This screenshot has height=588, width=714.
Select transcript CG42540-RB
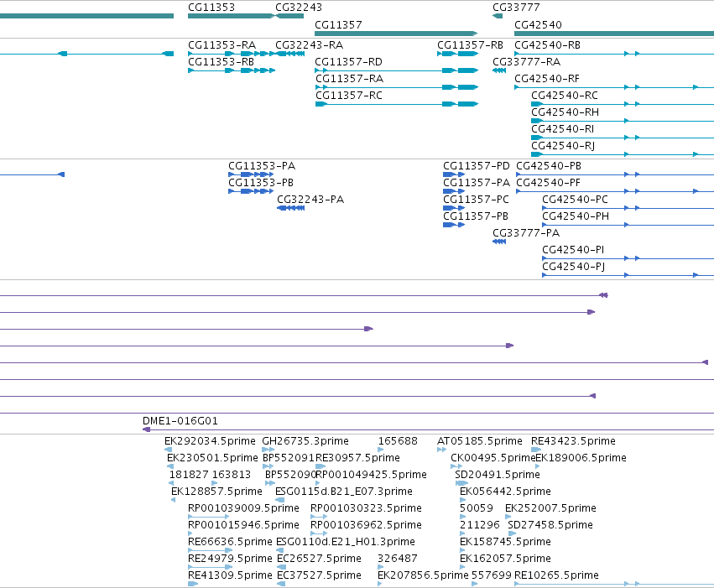click(x=547, y=45)
